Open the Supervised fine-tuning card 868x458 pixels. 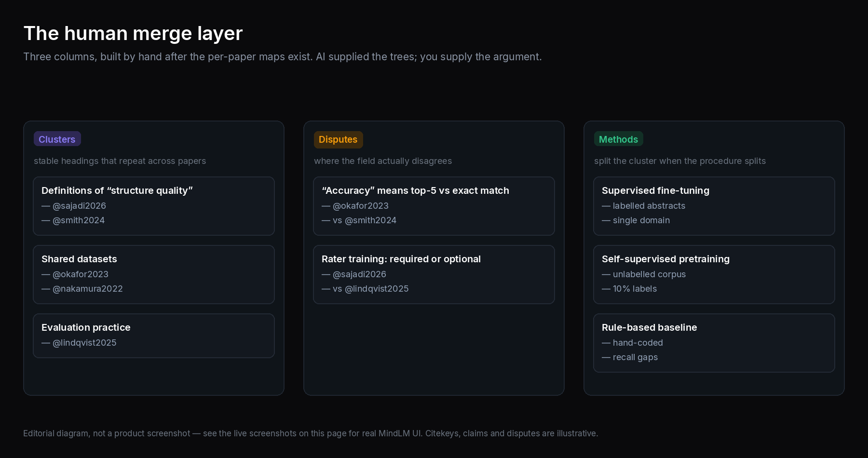point(714,206)
